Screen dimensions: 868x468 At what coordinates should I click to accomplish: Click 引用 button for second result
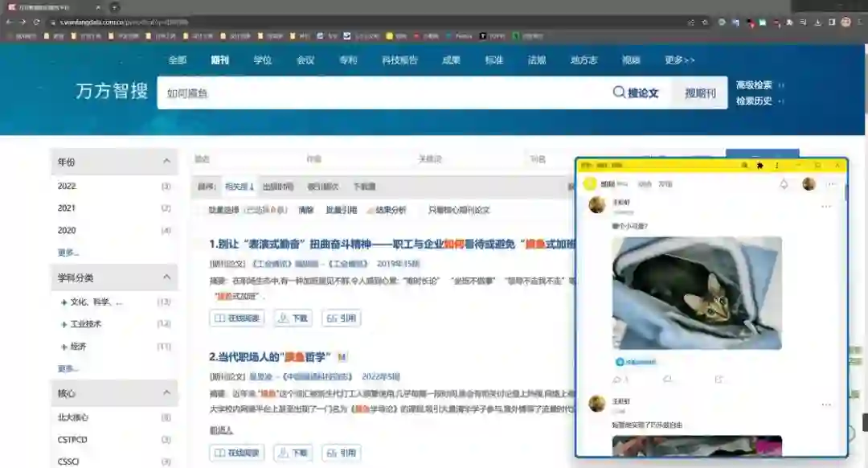[341, 453]
